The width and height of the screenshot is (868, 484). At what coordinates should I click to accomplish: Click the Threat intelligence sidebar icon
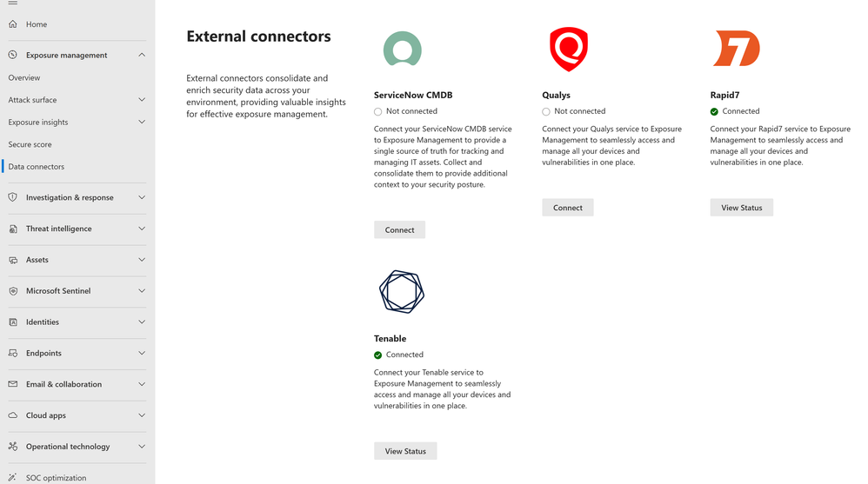[x=13, y=229]
